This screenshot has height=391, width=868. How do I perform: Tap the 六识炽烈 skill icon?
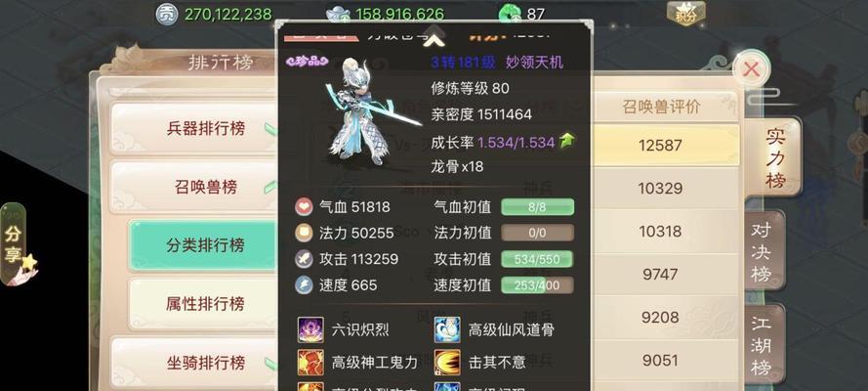[310, 330]
